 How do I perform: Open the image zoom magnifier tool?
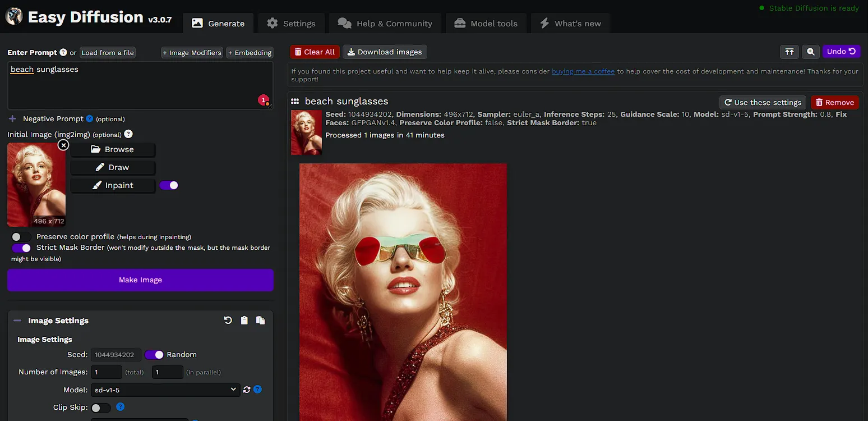(810, 52)
